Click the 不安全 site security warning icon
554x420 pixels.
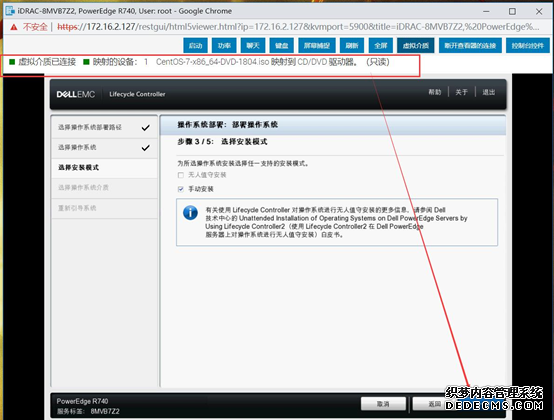point(14,27)
